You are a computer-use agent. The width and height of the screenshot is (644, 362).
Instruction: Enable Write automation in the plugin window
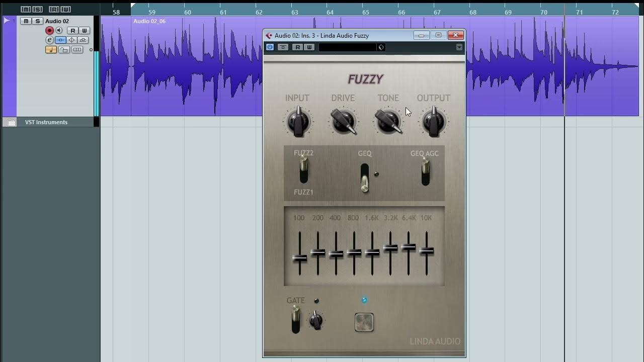[x=309, y=47]
